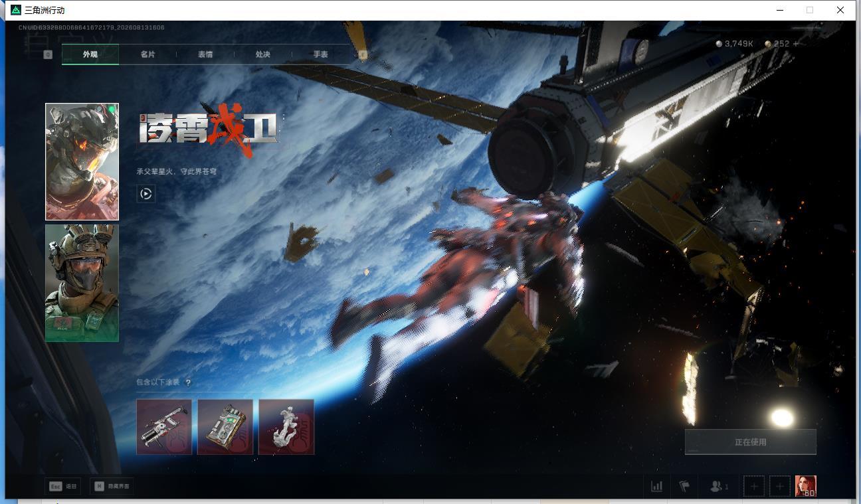The height and width of the screenshot is (504, 861).
Task: Open the stats bar chart icon
Action: [x=657, y=487]
